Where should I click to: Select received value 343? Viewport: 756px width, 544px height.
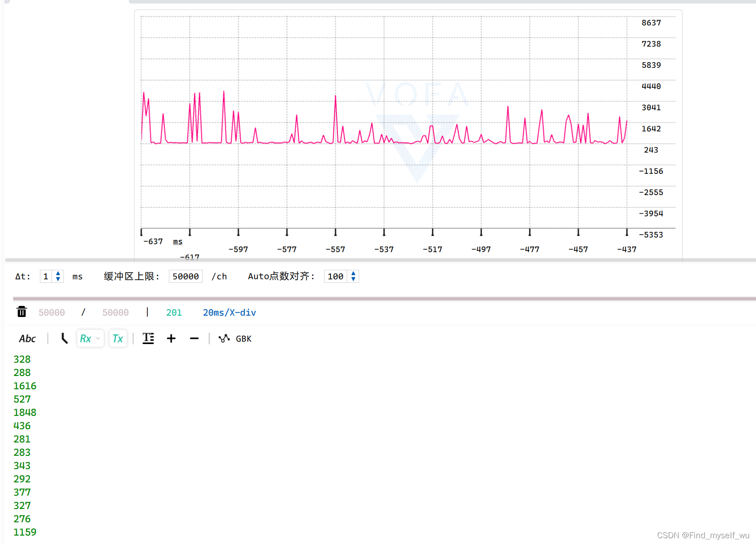point(22,466)
